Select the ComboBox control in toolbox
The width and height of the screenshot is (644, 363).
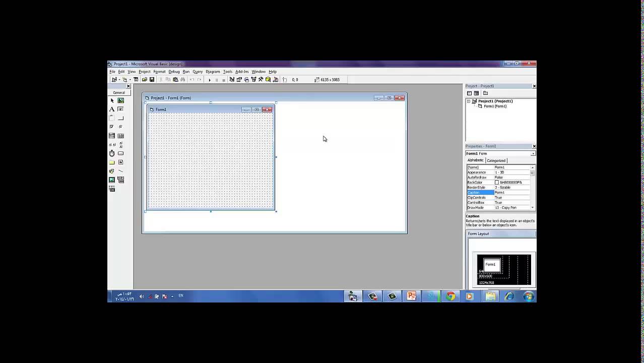pyautogui.click(x=112, y=136)
